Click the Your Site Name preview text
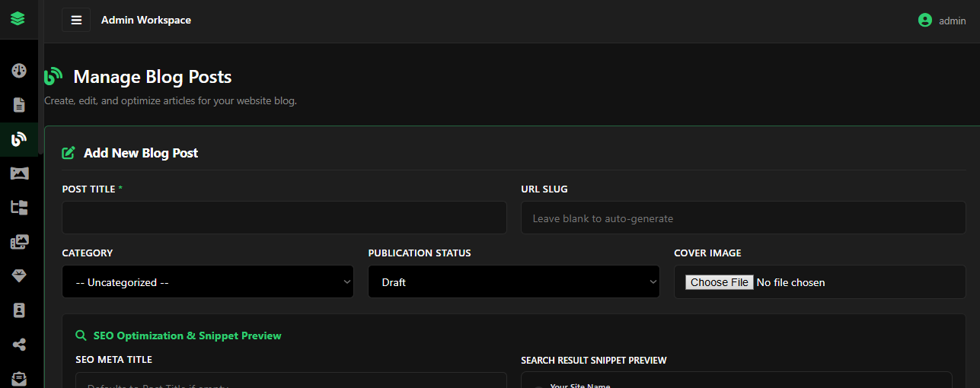Viewport: 980px width, 388px height. pyautogui.click(x=580, y=386)
